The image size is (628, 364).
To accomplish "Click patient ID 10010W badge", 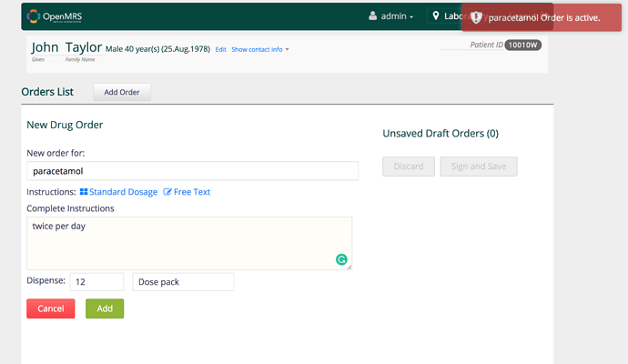I will (x=522, y=45).
